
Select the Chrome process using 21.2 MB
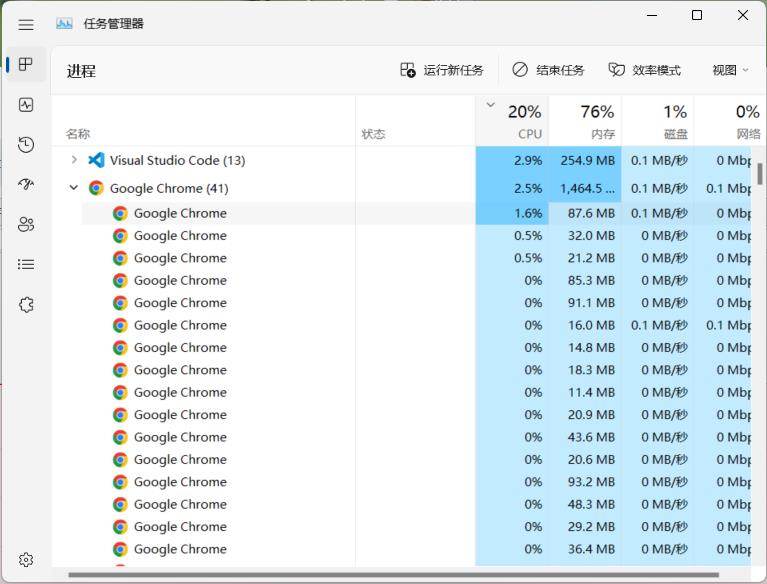(x=416, y=258)
